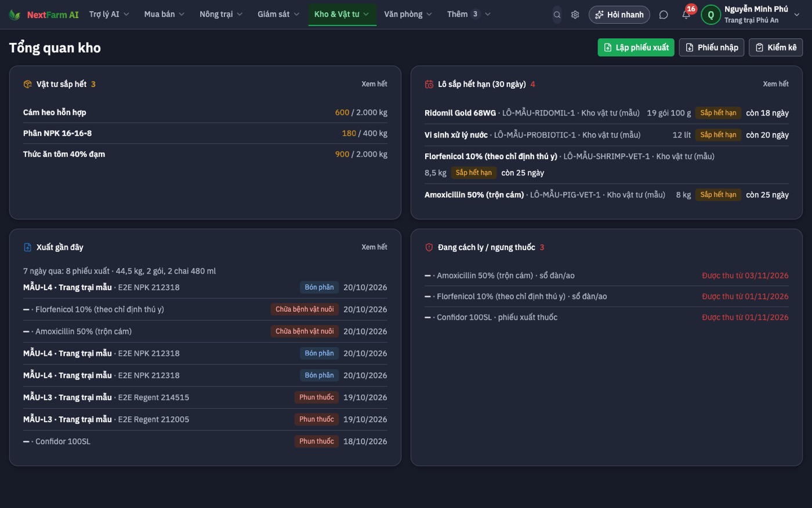Viewport: 812px width, 508px height.
Task: Expand the Trợ lý AI menu
Action: pos(109,14)
